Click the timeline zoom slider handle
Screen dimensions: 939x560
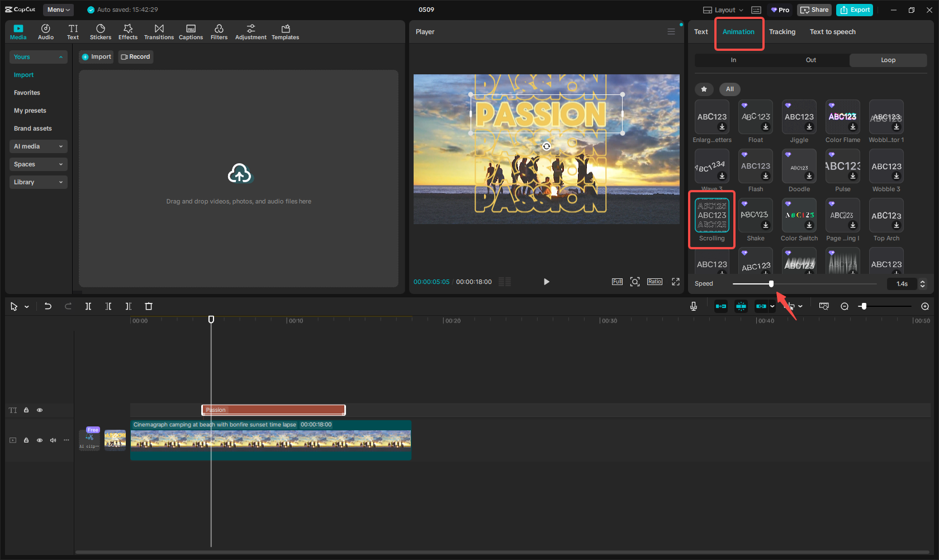(x=864, y=306)
